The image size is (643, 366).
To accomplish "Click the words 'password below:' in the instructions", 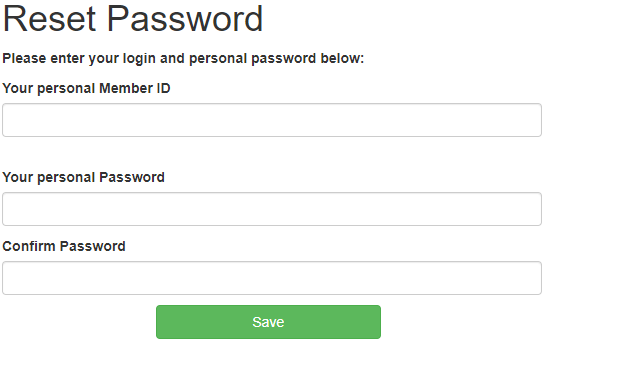I will (308, 59).
